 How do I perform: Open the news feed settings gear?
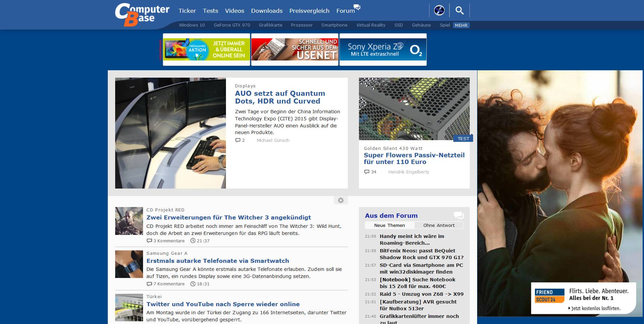[341, 200]
